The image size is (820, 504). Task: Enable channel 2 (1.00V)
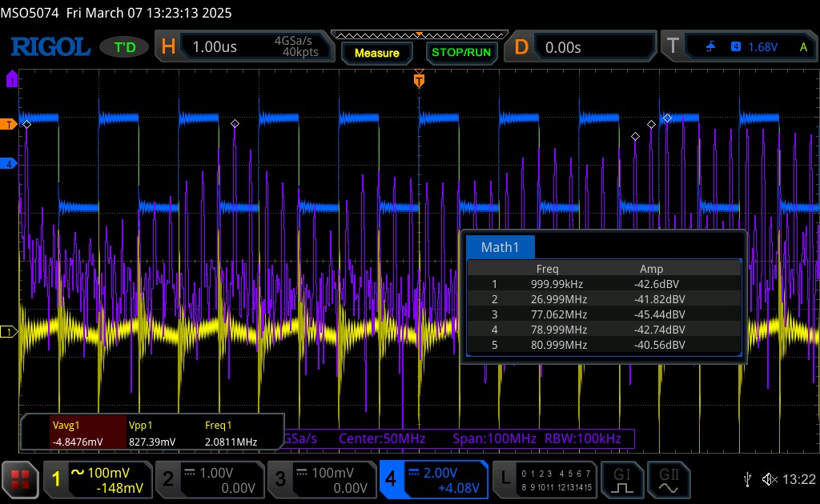(x=208, y=479)
